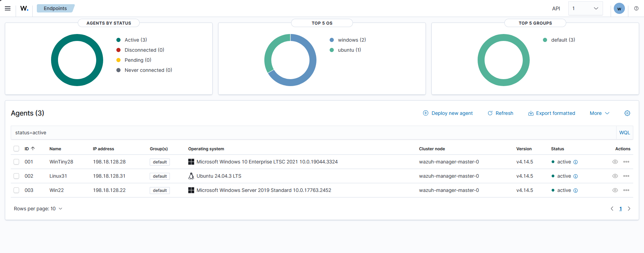The image size is (644, 253).
Task: Change Rows per page dropdown
Action: (38, 209)
